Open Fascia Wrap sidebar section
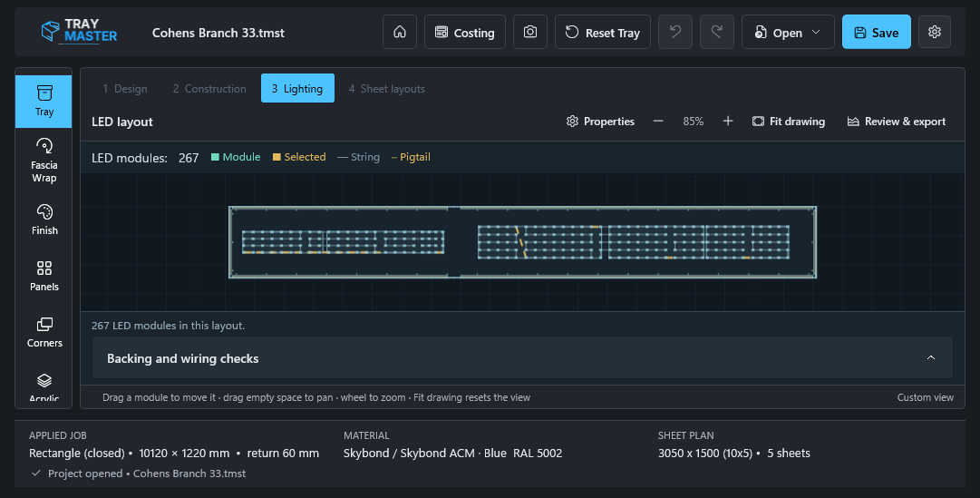Screen dimensions: 980x498 [44, 161]
